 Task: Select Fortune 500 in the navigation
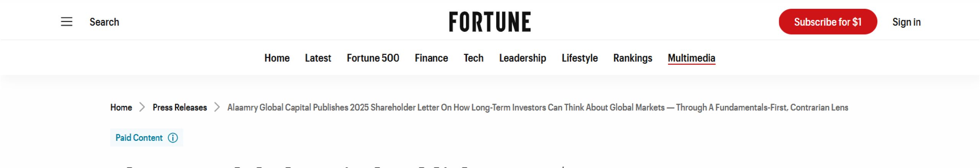(x=373, y=58)
